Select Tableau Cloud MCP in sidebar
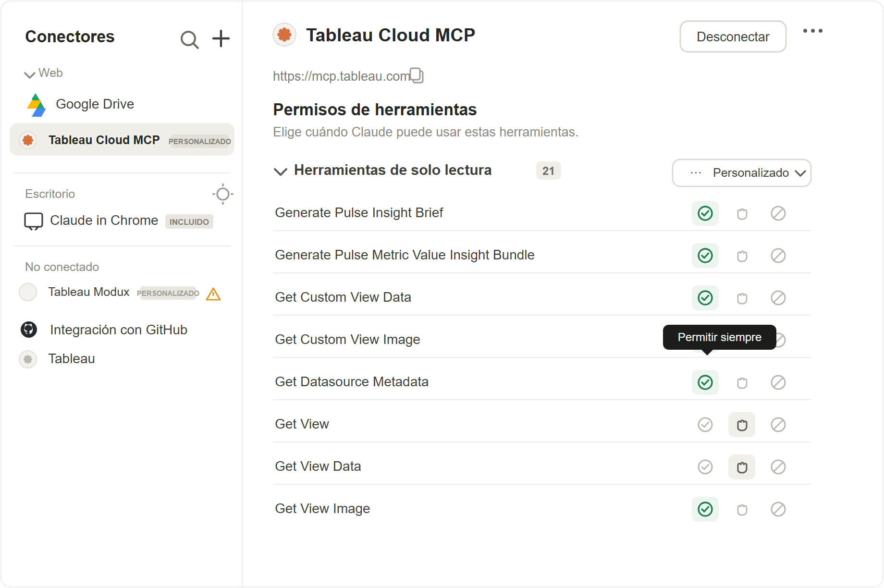Image resolution: width=884 pixels, height=588 pixels. (x=122, y=139)
